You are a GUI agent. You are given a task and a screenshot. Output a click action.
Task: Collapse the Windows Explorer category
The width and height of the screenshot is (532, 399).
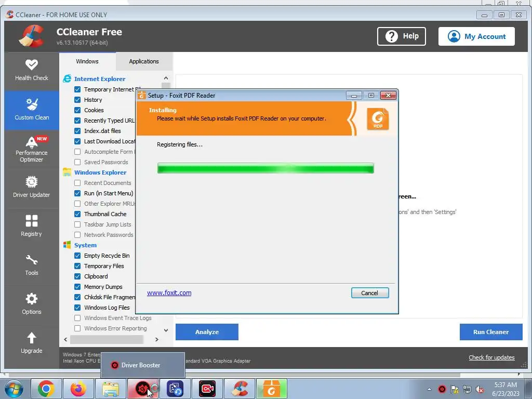[100, 172]
